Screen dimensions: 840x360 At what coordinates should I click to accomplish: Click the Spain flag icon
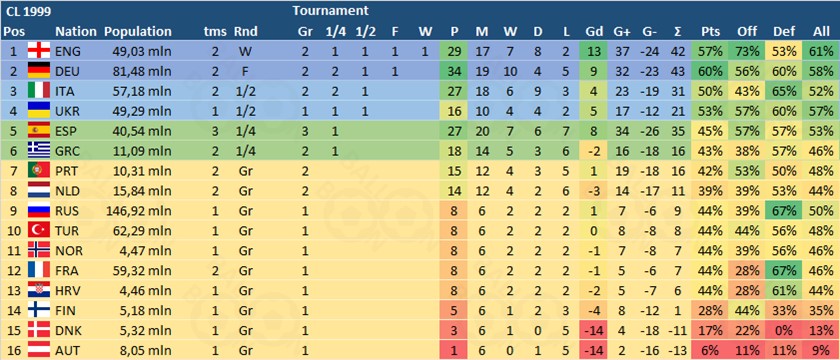(x=38, y=131)
